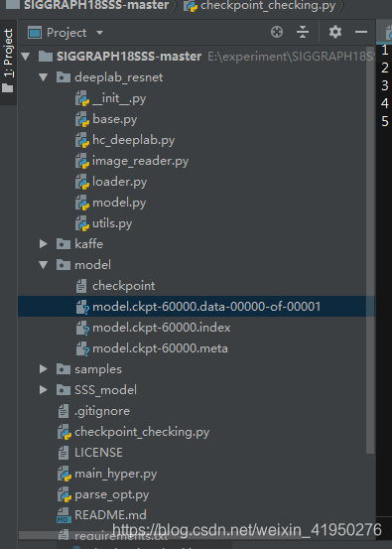392x549 pixels.
Task: Open the Project view dropdown arrow
Action: [x=100, y=33]
